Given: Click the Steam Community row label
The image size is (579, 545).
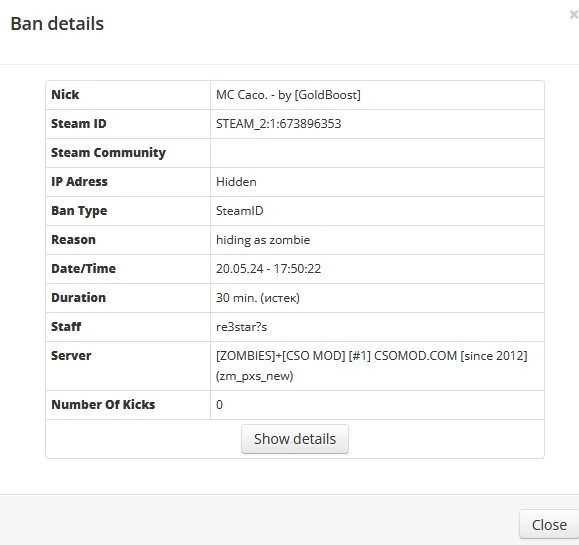Looking at the screenshot, I should coord(108,153).
